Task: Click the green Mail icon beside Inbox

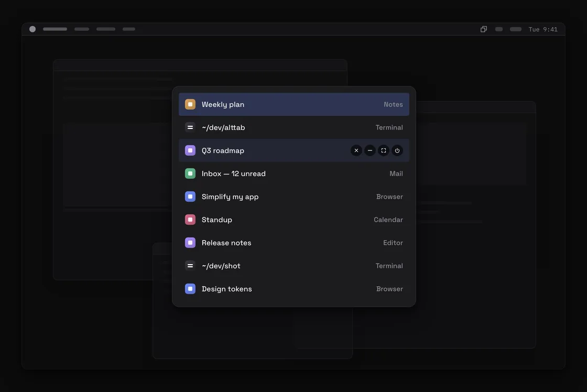Action: point(190,173)
